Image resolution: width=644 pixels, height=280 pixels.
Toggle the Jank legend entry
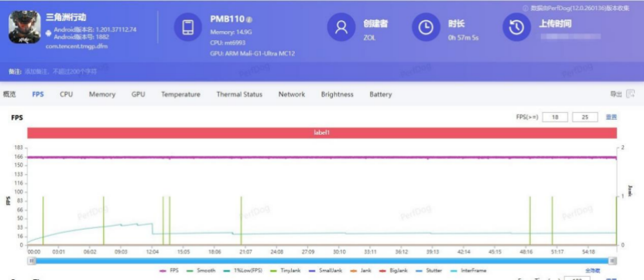click(x=360, y=271)
